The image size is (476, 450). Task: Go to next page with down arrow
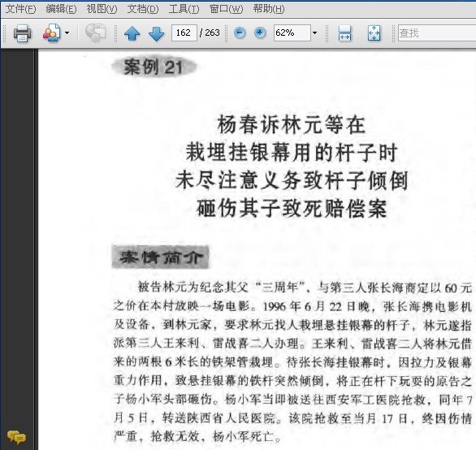[x=156, y=33]
